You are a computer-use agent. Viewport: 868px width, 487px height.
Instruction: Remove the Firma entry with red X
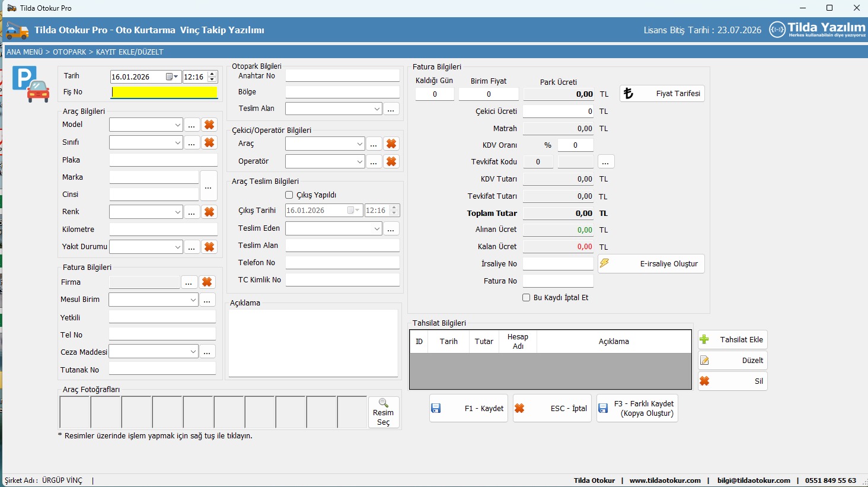point(206,282)
